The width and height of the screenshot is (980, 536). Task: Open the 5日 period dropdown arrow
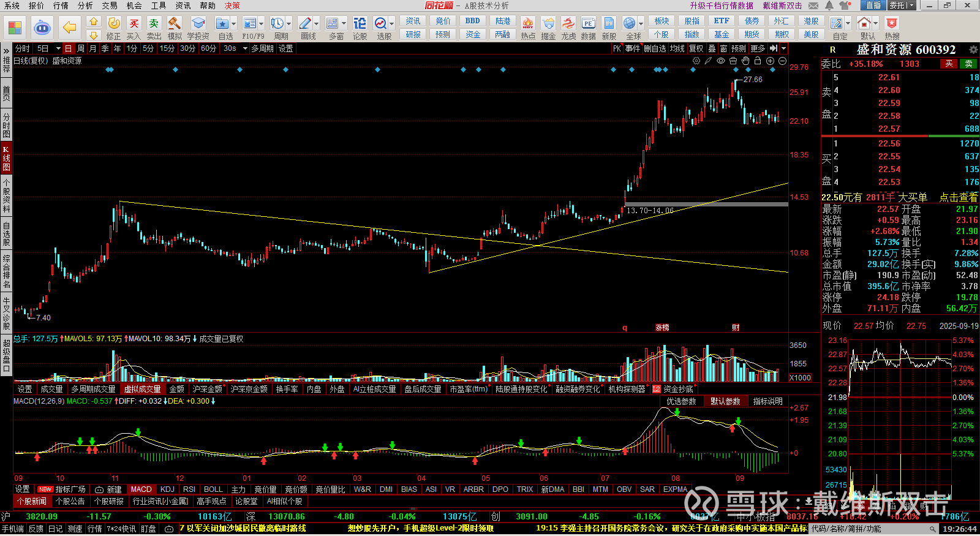(58, 48)
